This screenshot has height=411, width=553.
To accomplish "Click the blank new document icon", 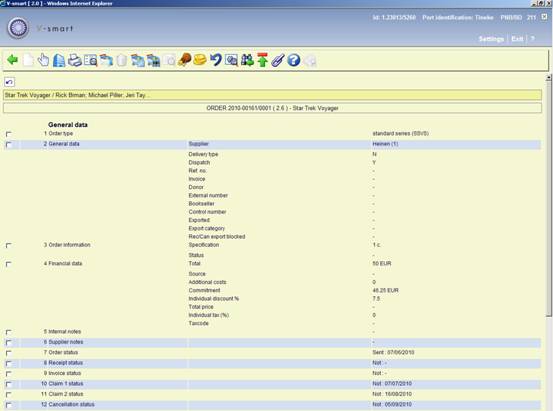I will (x=28, y=60).
